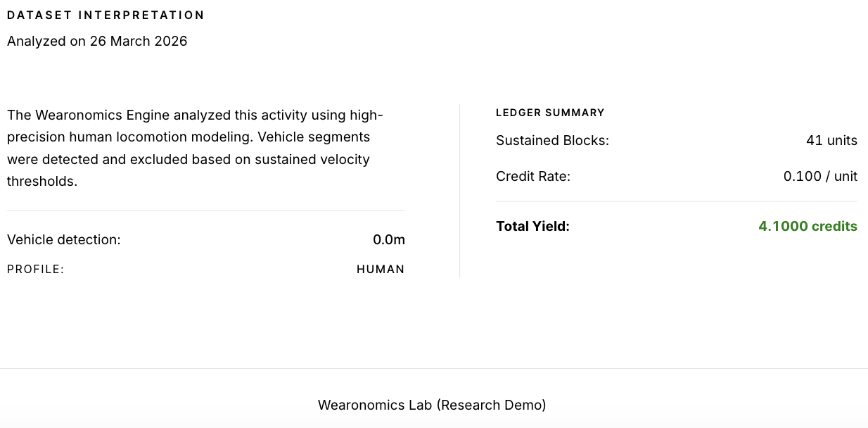Click the 0.100 / unit rate value
The height and width of the screenshot is (428, 868).
[x=820, y=176]
